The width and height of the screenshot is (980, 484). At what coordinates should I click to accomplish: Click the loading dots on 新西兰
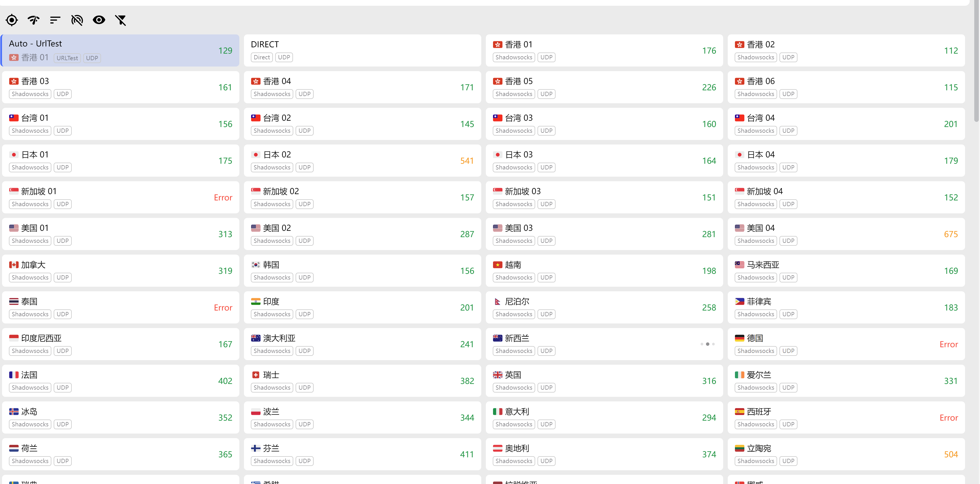[707, 344]
